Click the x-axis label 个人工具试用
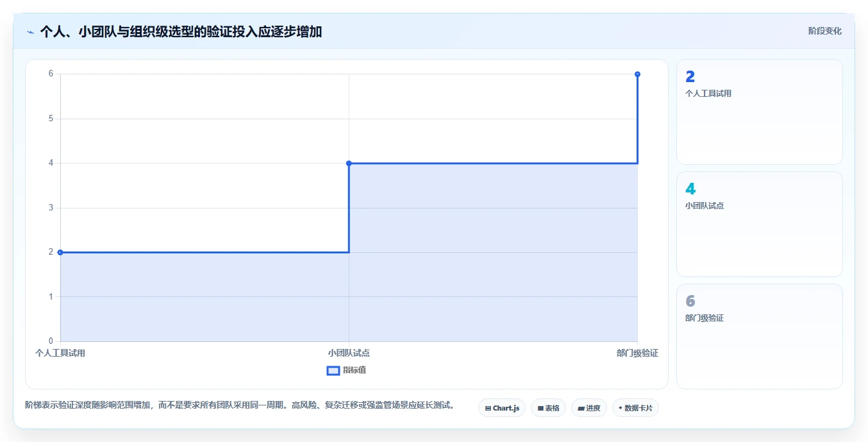This screenshot has width=868, height=442. pyautogui.click(x=60, y=353)
